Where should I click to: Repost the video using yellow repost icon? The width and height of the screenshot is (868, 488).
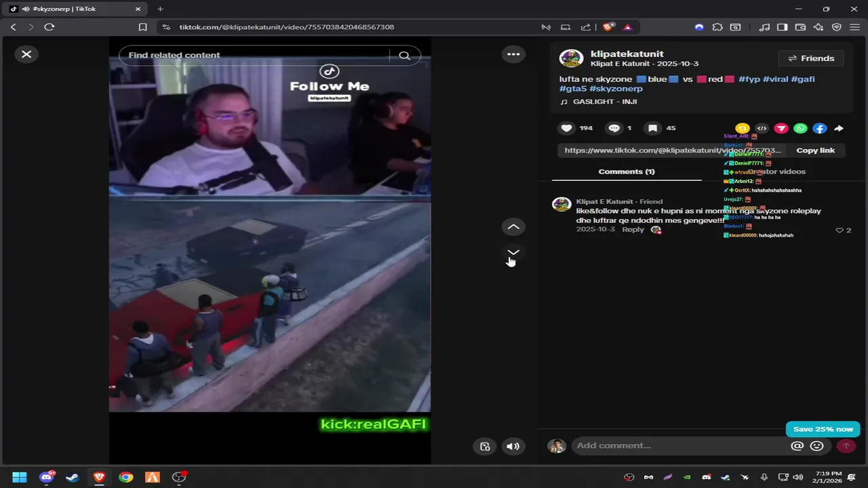742,128
